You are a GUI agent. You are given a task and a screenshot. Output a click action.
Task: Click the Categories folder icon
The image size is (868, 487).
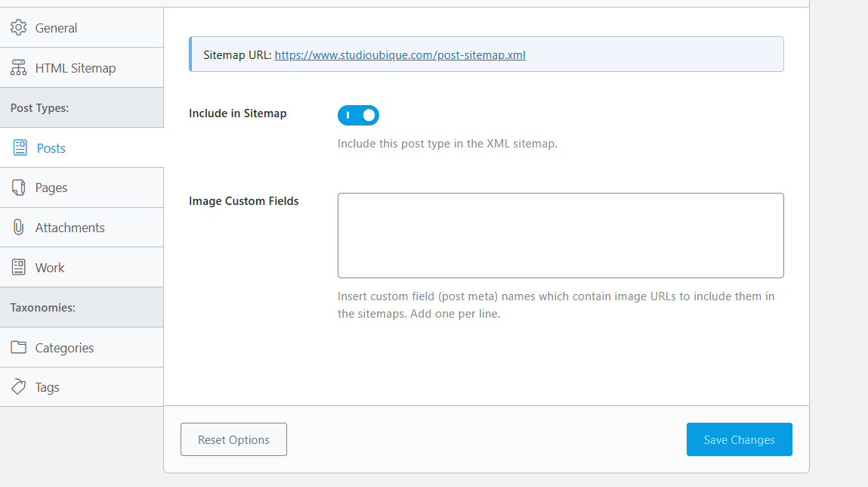(18, 348)
